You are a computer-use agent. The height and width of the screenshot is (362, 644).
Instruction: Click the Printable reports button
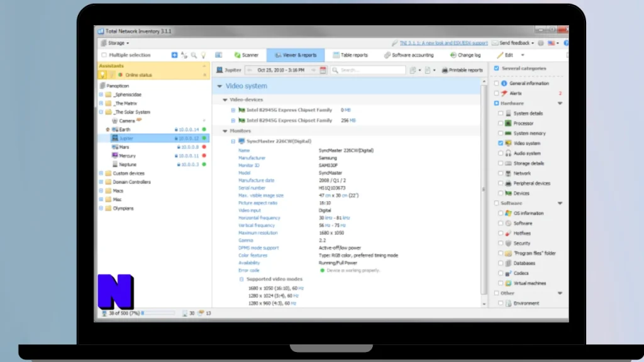(x=462, y=70)
